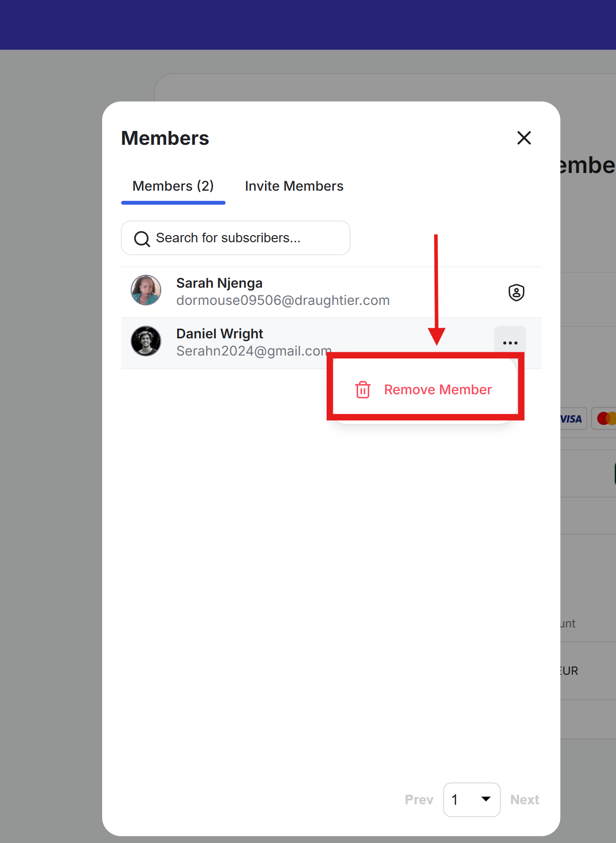
Task: Go to the Next page
Action: click(x=524, y=800)
